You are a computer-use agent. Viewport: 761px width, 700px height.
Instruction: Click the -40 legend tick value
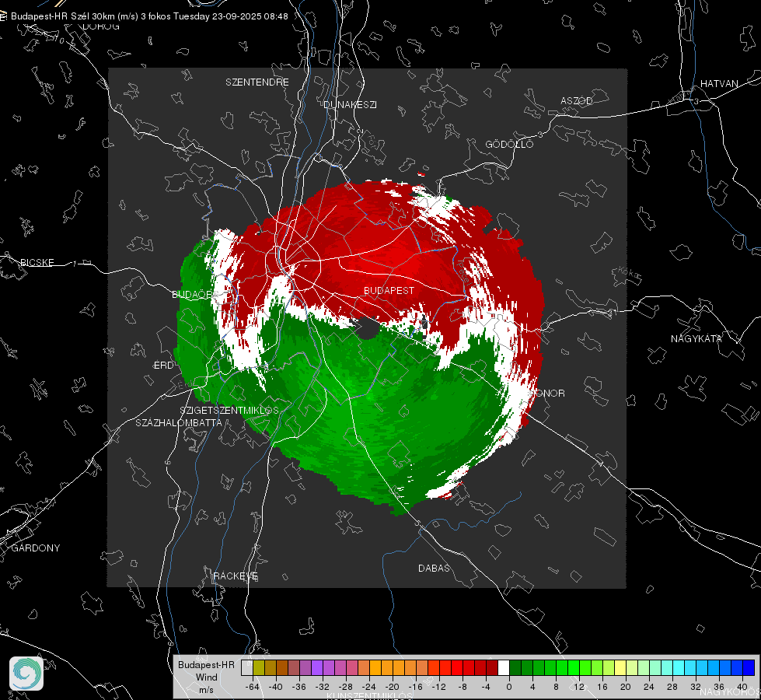coord(276,687)
